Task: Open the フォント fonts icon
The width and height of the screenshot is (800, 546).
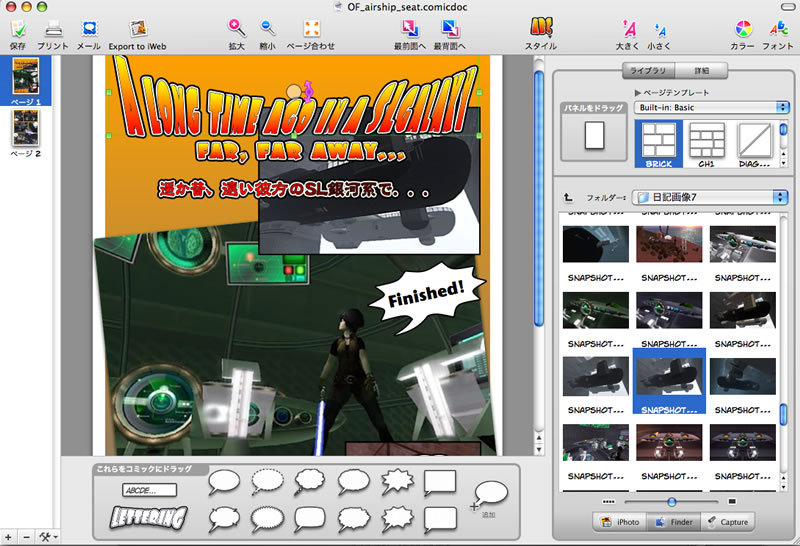Action: pos(779,29)
